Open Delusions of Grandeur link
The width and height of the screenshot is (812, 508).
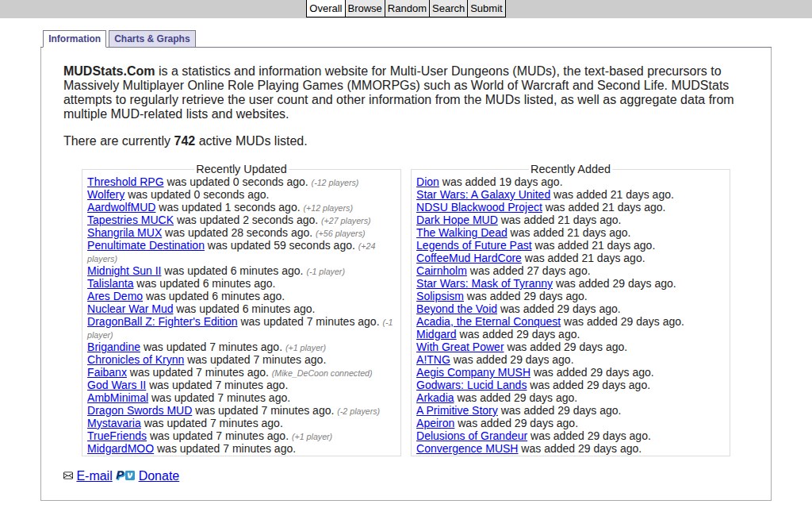click(x=472, y=436)
